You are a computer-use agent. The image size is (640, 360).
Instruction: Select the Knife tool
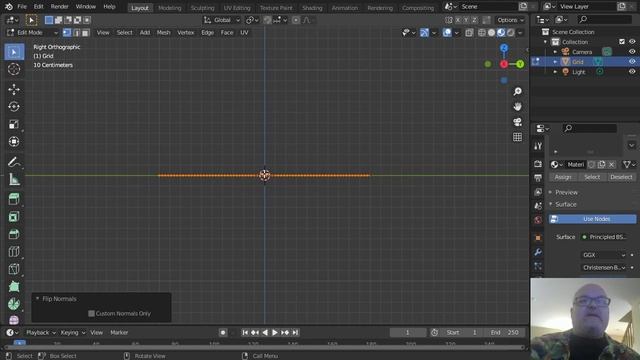[14, 269]
